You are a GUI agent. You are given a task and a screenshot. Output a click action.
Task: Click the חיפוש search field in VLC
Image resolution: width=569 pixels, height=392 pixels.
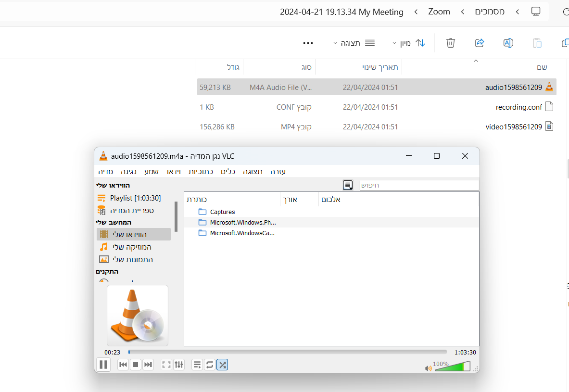coord(419,185)
